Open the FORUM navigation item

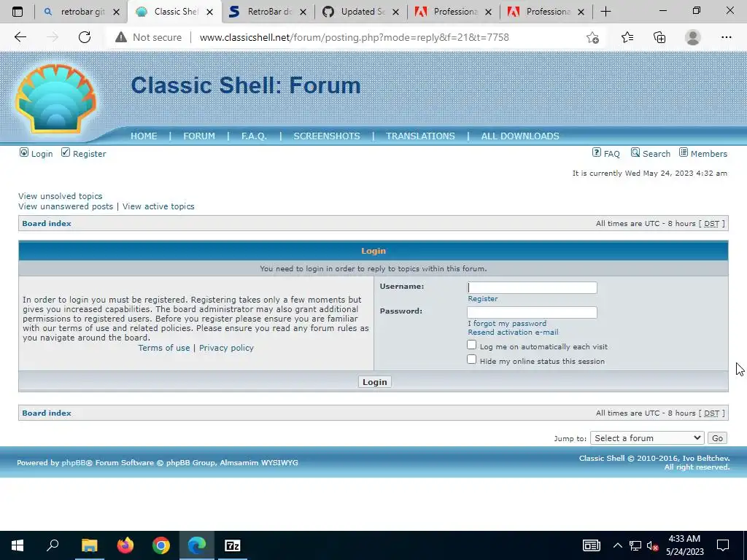tap(199, 136)
